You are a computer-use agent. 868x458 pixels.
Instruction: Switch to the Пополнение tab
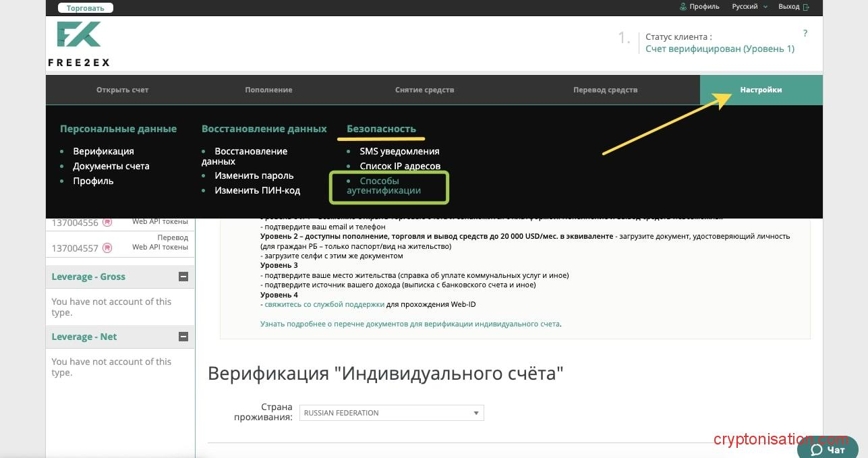tap(268, 90)
